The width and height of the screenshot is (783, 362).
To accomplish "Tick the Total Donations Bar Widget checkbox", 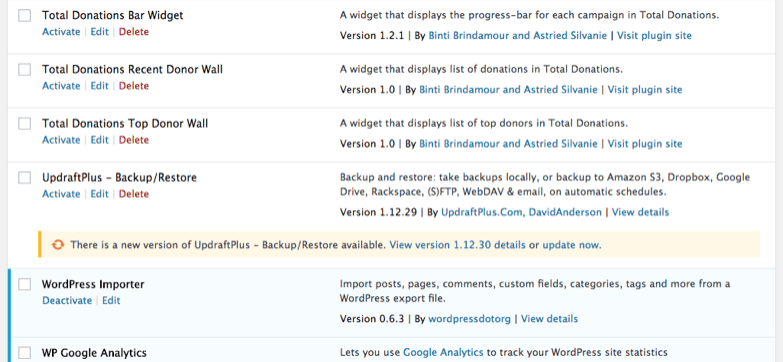I will [24, 15].
